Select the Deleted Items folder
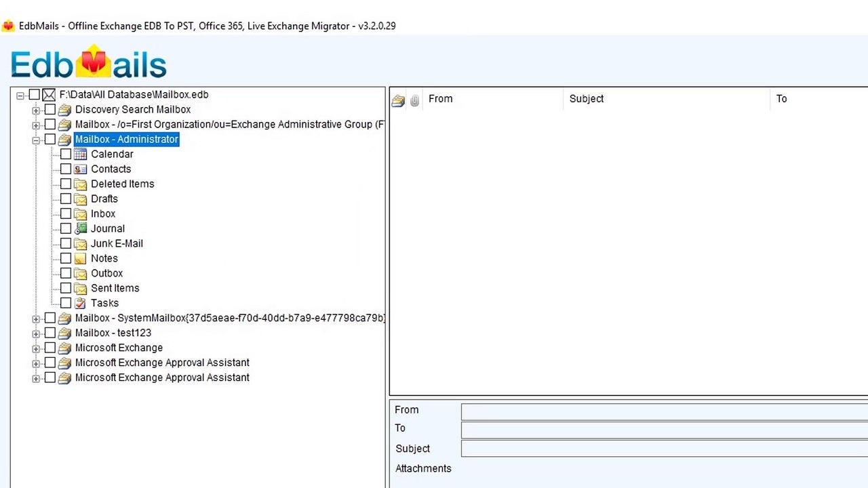Image resolution: width=868 pixels, height=488 pixels. (x=122, y=184)
